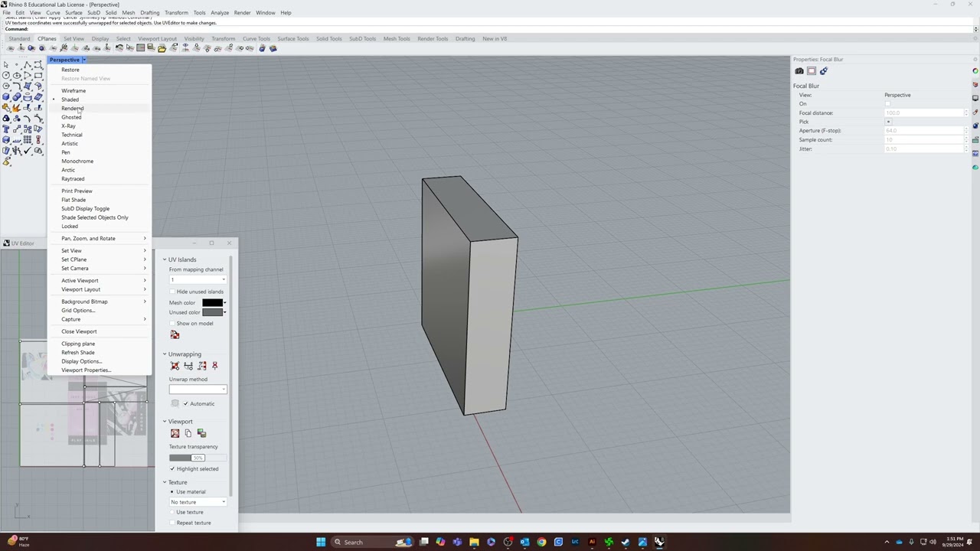Click the UV Islands texture icon below Show on model
The height and width of the screenshot is (551, 980).
(x=175, y=335)
